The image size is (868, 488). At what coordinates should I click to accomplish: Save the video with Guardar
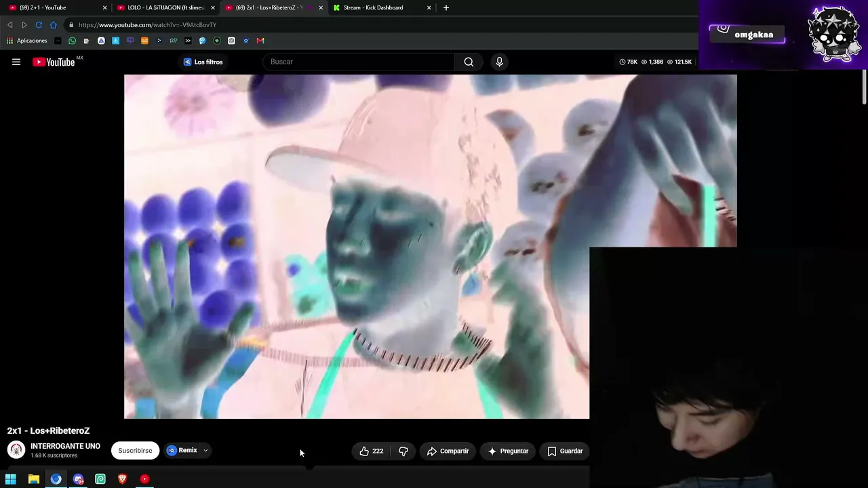click(564, 451)
